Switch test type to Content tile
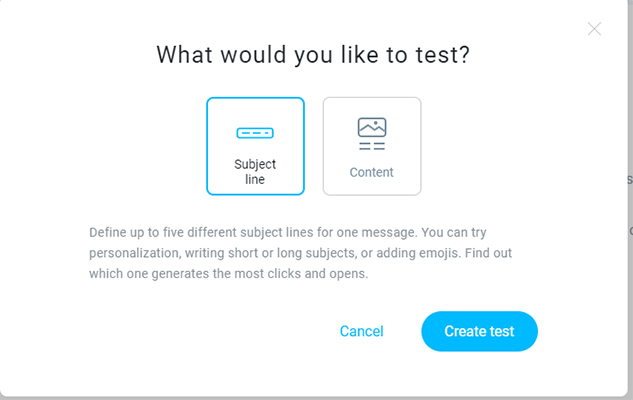 372,146
